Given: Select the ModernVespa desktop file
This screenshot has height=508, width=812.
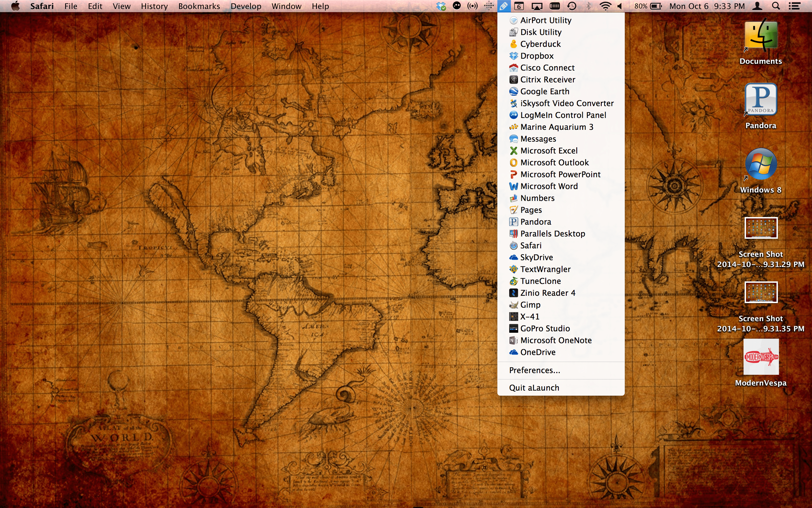Looking at the screenshot, I should pyautogui.click(x=761, y=363).
